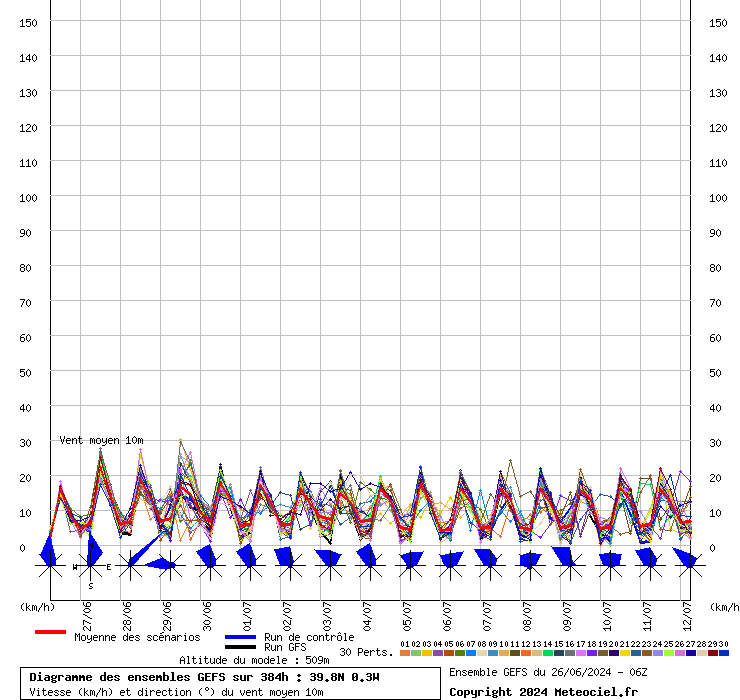Click the red Moyenne des scénarios legend line

click(x=50, y=633)
